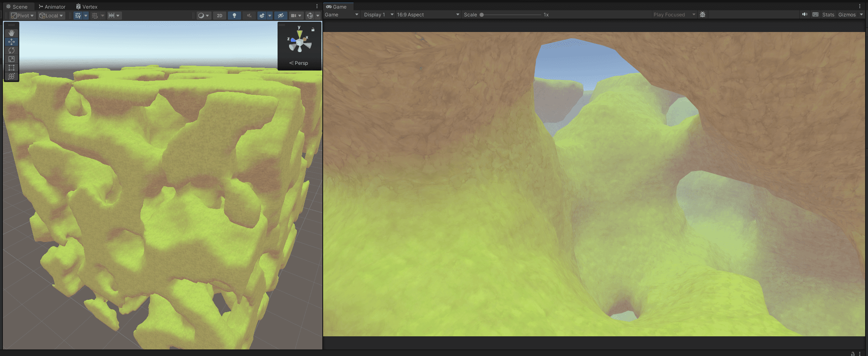
Task: Open Scene gizmos dropdown arrow
Action: tap(318, 16)
